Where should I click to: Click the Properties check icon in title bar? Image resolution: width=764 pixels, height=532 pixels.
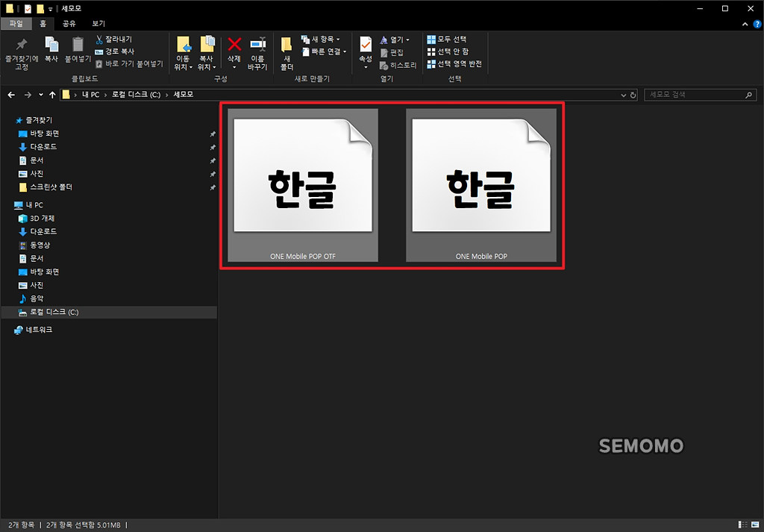click(28, 9)
